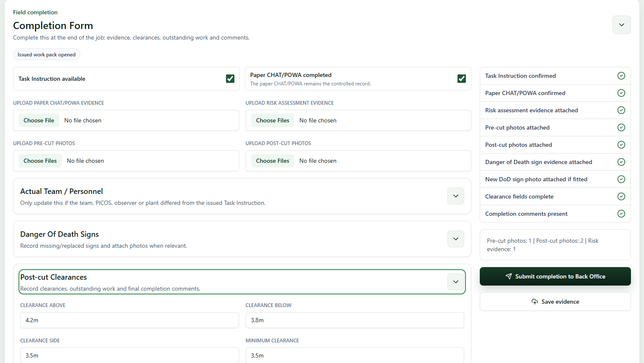Click the Save evidence button
644x363 pixels.
555,302
